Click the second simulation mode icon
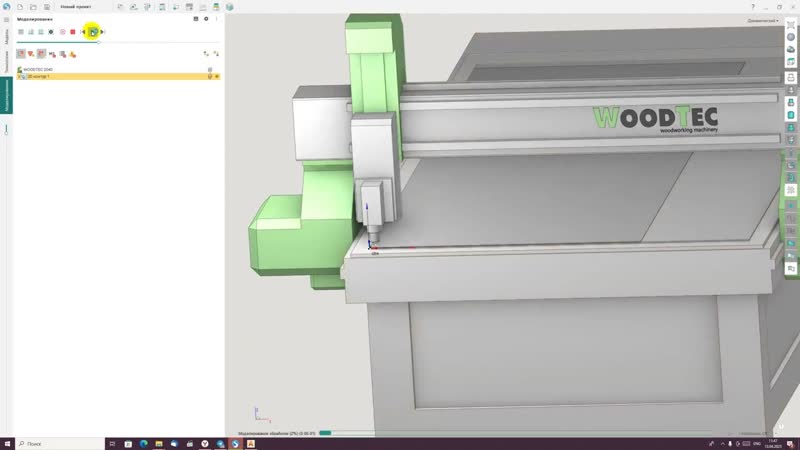This screenshot has height=450, width=800. [x=31, y=32]
